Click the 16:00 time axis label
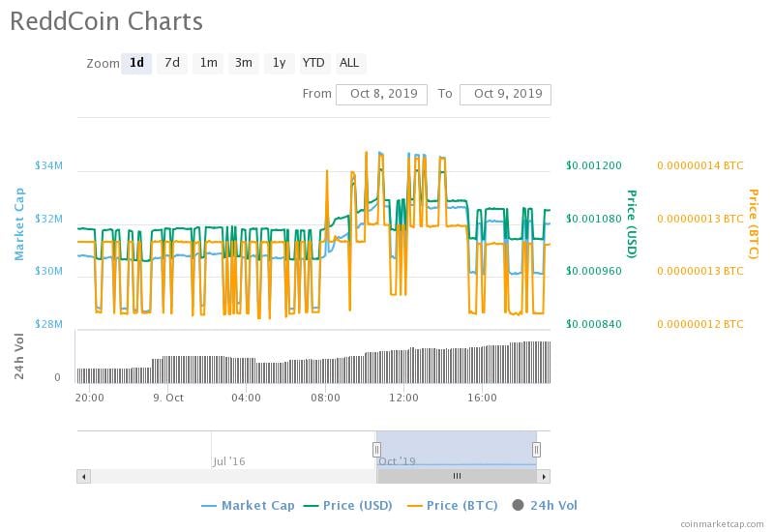 [482, 398]
